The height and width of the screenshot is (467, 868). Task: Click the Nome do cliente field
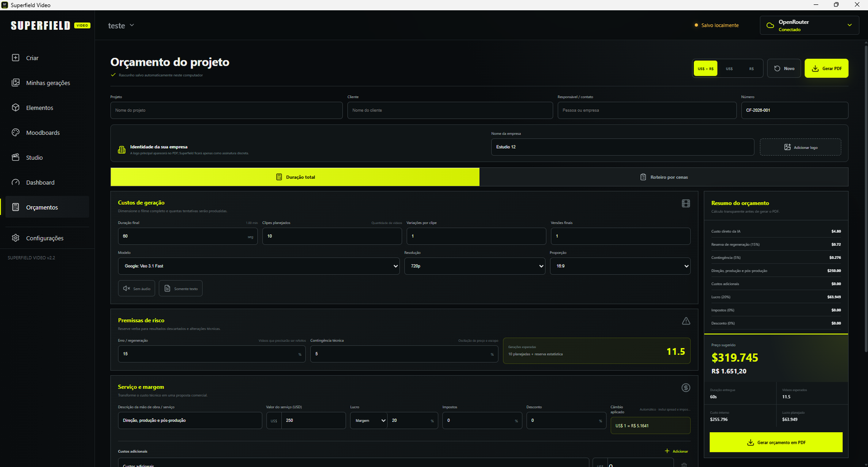point(450,110)
